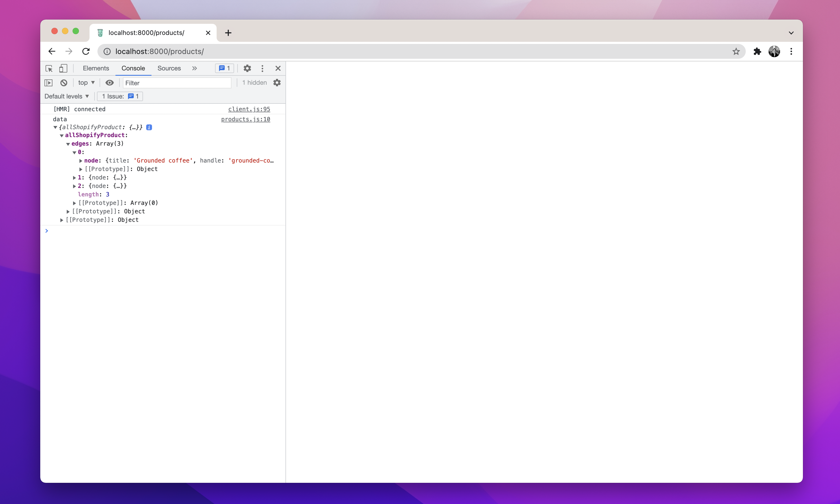Collapse the allShopifyProduct tree node

[62, 136]
